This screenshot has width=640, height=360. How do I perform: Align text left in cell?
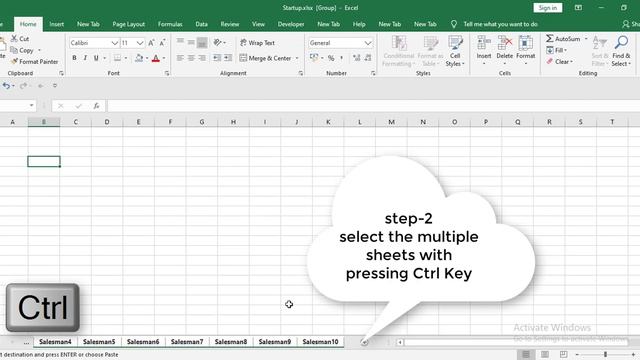[x=180, y=58]
